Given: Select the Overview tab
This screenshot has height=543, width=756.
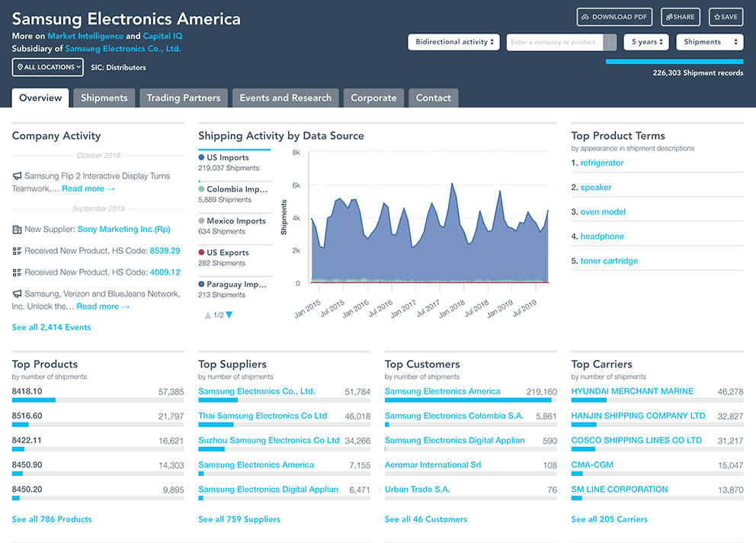Looking at the screenshot, I should (40, 98).
